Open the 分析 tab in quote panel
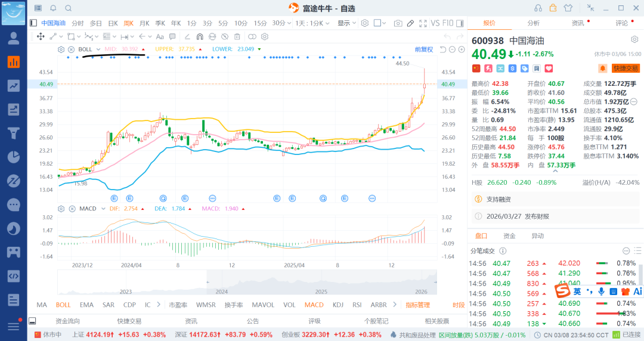Screen dimensions: 644x341 534,23
